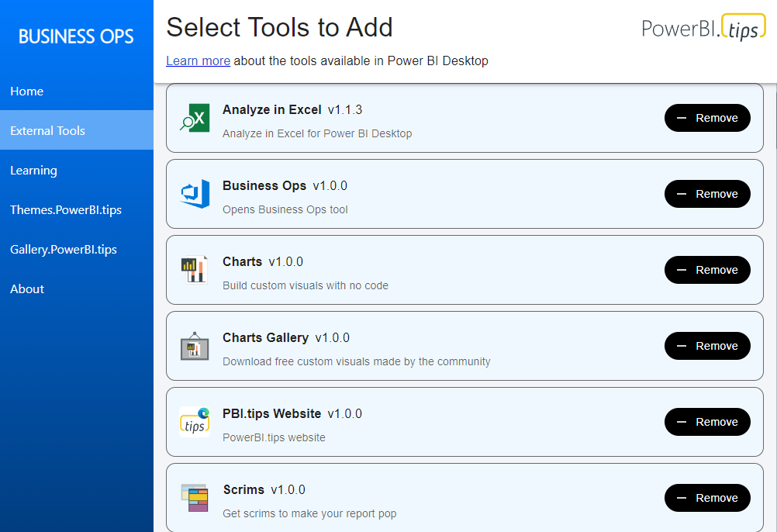The width and height of the screenshot is (777, 532).
Task: Click the Business Ops tool icon
Action: coord(195,194)
